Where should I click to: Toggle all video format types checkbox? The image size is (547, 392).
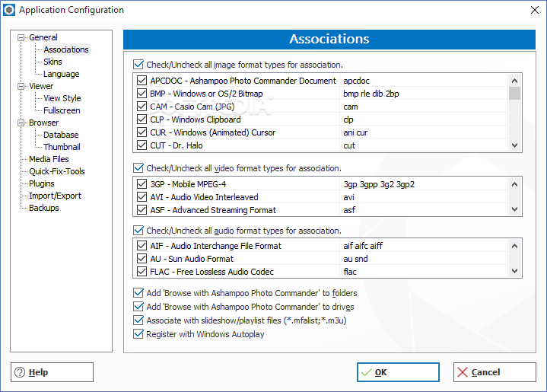point(138,168)
